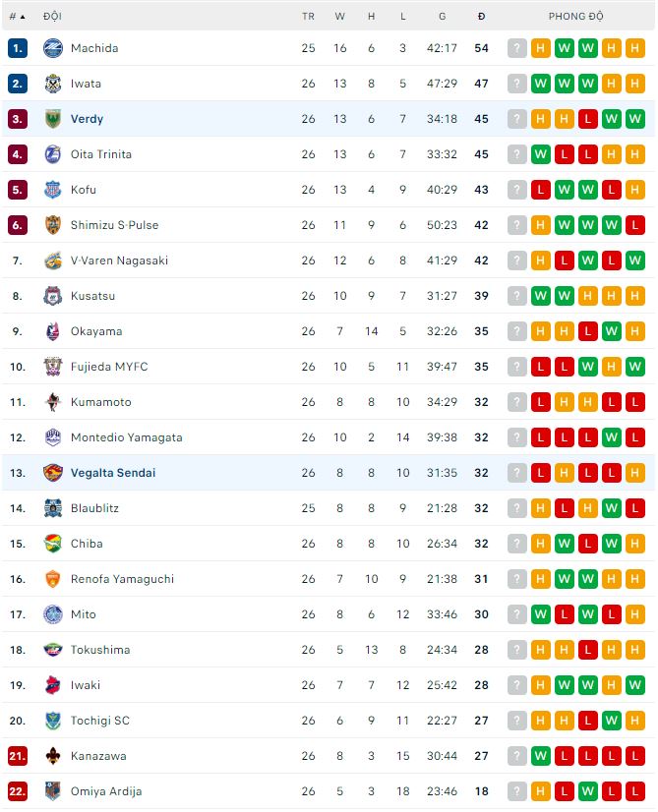Click the Shimizu S-Pulse club logo
Viewport: 658px width, 812px height.
point(53,225)
